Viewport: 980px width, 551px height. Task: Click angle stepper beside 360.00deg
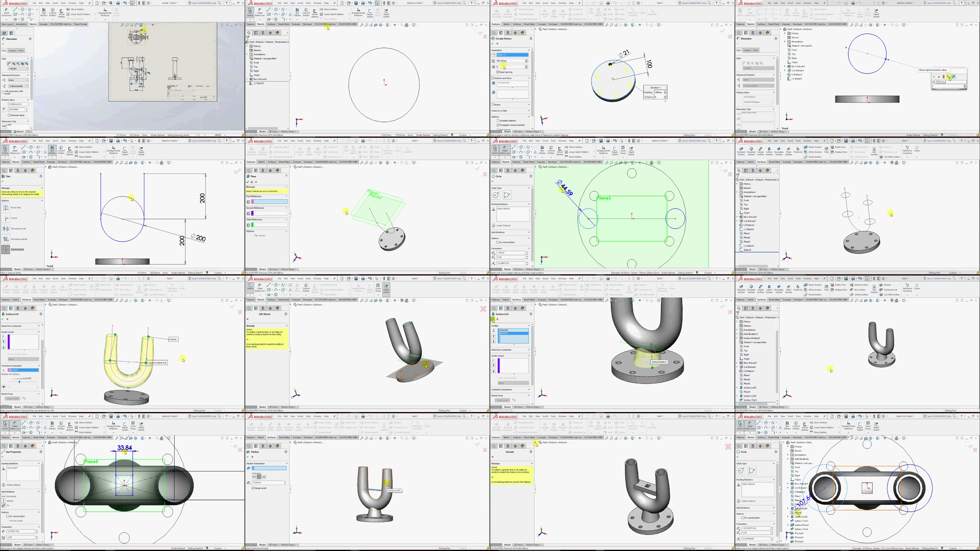(x=526, y=61)
